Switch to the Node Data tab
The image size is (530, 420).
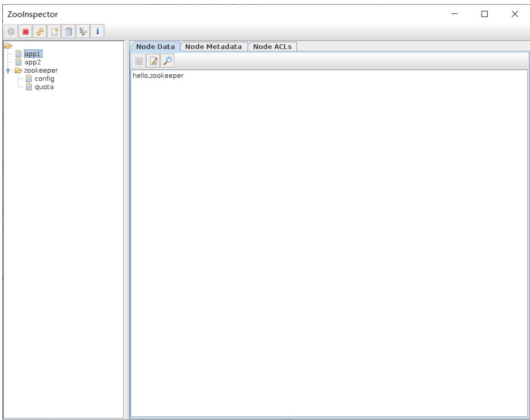click(155, 47)
